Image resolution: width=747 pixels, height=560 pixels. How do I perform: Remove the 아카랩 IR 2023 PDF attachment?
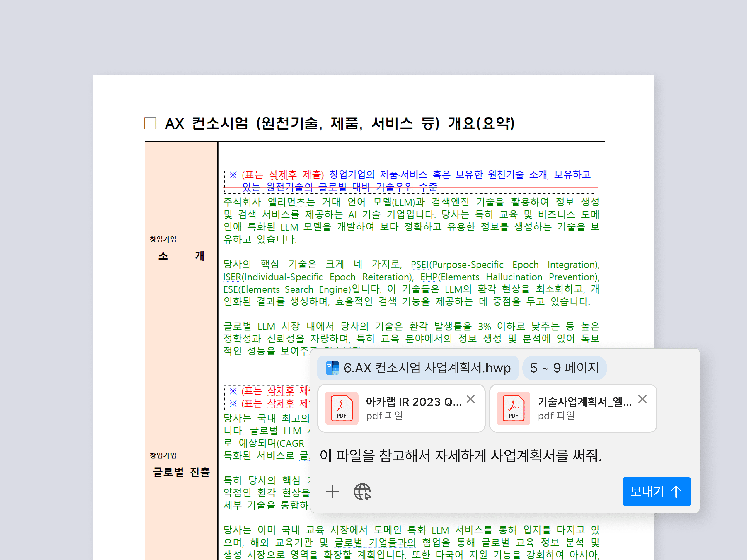(x=470, y=399)
